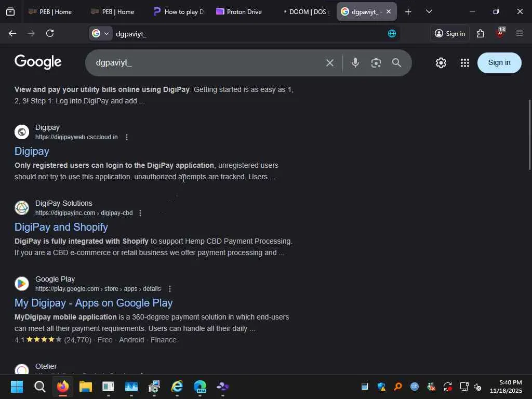Submit search with magnifier icon
This screenshot has height=399, width=532.
pos(396,63)
